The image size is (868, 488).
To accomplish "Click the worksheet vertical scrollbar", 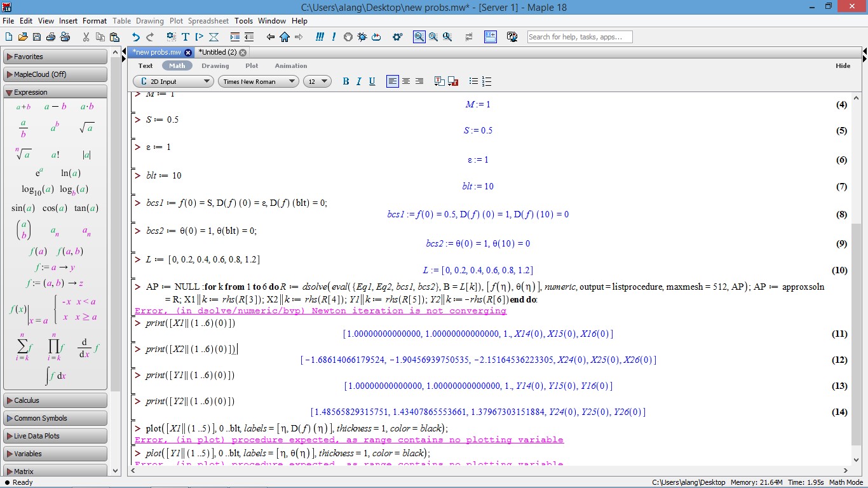I will 857,279.
